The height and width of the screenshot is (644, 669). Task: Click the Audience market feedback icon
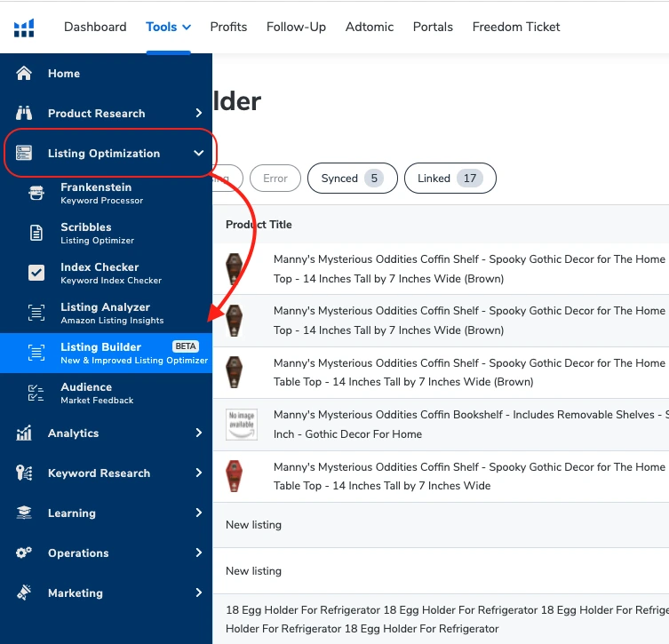pyautogui.click(x=36, y=393)
